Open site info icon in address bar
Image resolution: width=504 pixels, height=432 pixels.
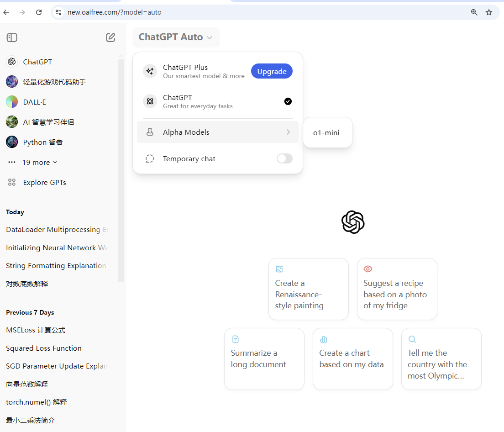coord(58,12)
